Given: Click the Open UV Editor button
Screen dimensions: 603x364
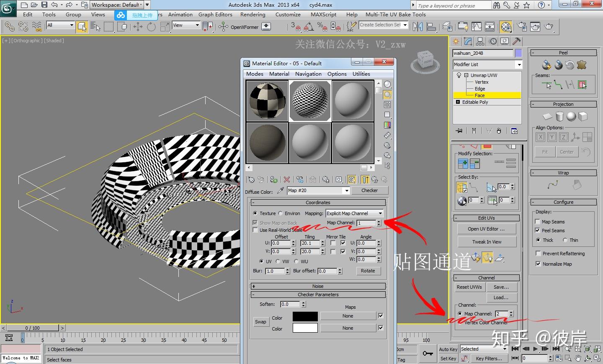Looking at the screenshot, I should click(x=486, y=229).
